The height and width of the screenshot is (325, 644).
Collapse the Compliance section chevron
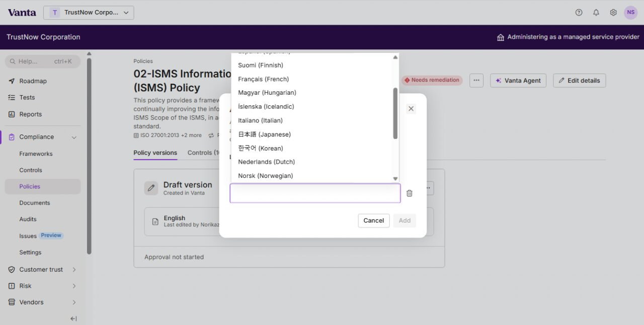(74, 137)
